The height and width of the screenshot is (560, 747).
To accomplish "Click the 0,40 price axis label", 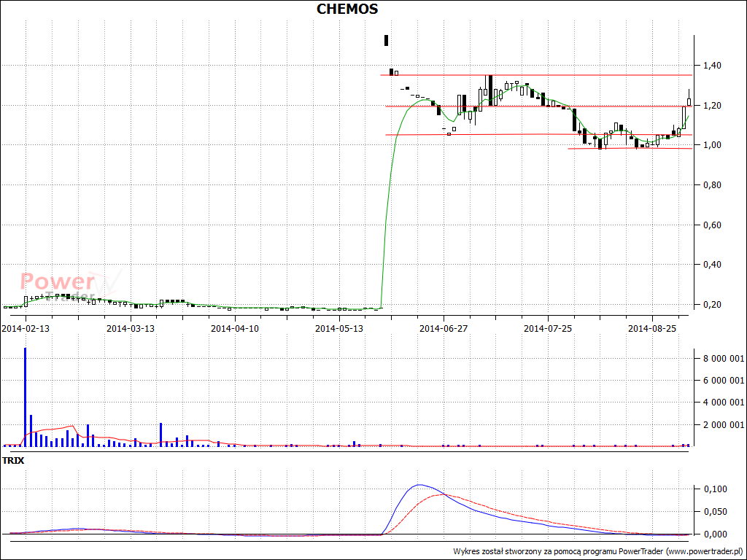I will (712, 264).
